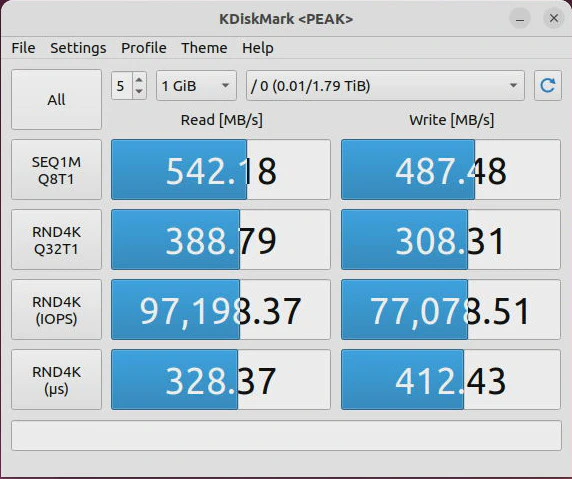Select the SEQ1M read result 542.18
The height and width of the screenshot is (479, 572).
pos(221,170)
